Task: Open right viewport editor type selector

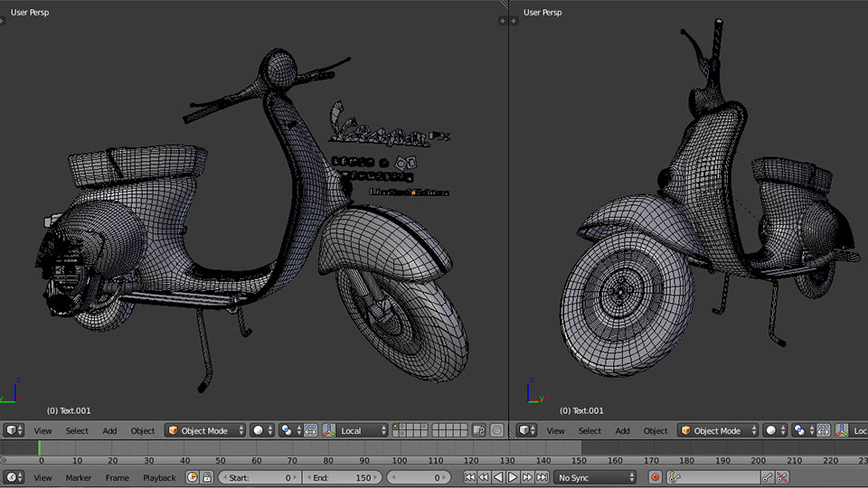Action: [x=526, y=430]
